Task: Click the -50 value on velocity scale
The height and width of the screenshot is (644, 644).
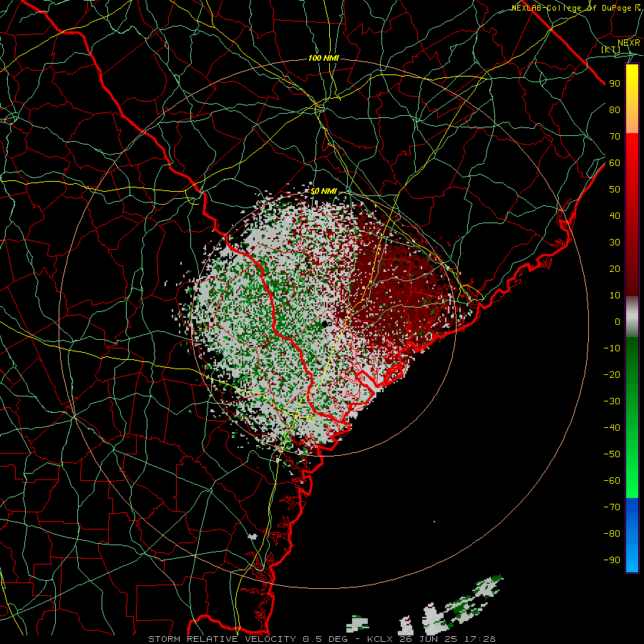Action: (612, 454)
